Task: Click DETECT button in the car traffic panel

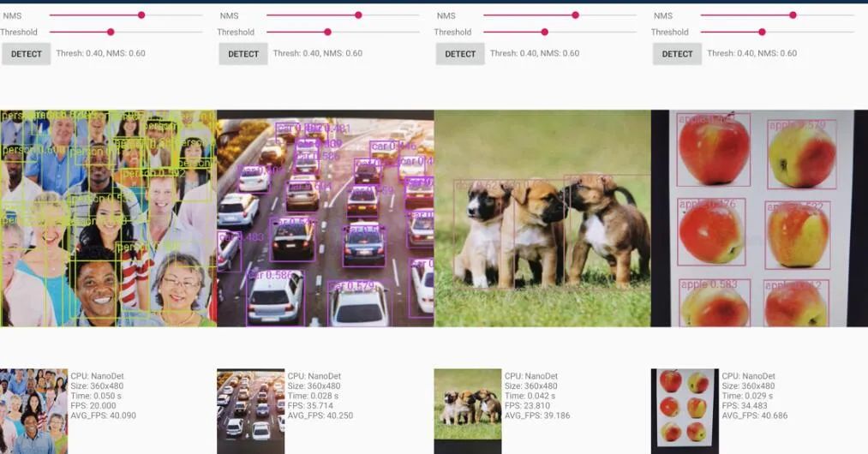Action: [243, 54]
